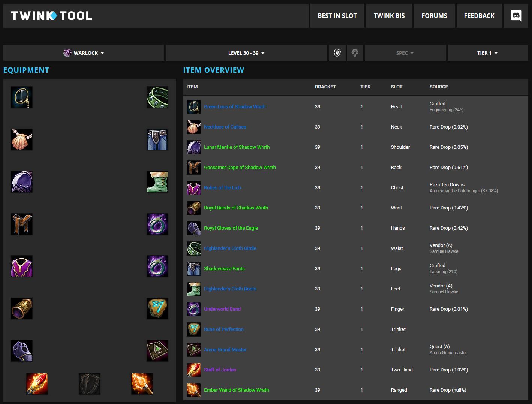
Task: Click back slot cape equipment icon
Action: 22,224
